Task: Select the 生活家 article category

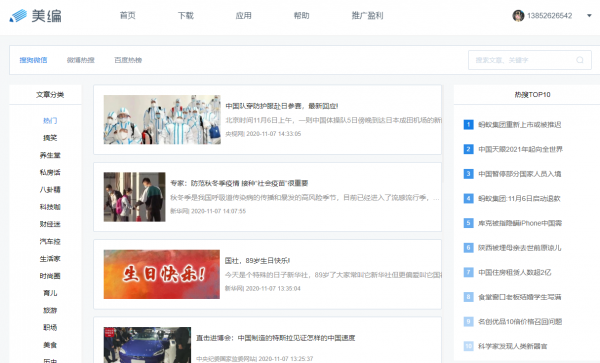Action: pos(50,259)
